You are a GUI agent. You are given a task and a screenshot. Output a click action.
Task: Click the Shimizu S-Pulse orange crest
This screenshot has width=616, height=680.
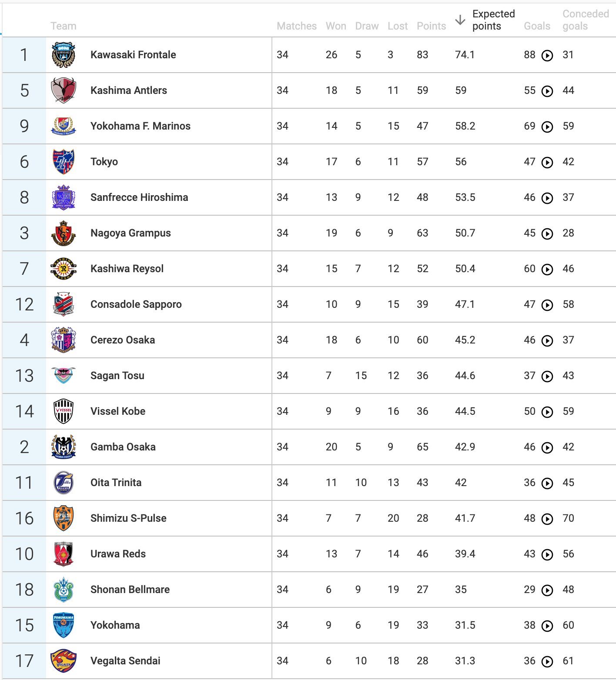coord(64,518)
